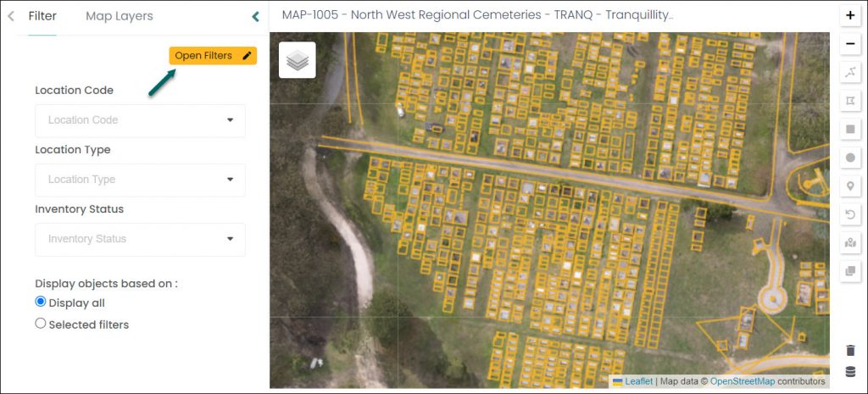Zoom in with the plus button

pos(850,15)
